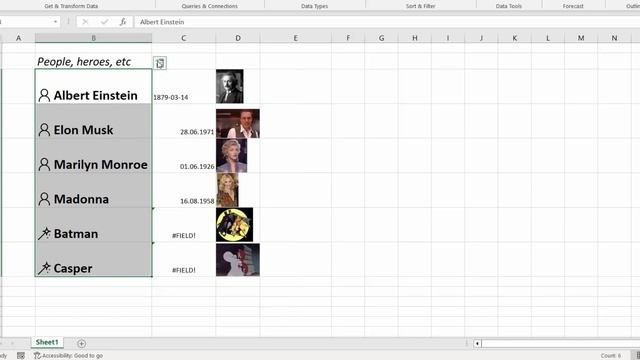Viewport: 640px width, 360px height.
Task: Select column B header
Action: 93,38
